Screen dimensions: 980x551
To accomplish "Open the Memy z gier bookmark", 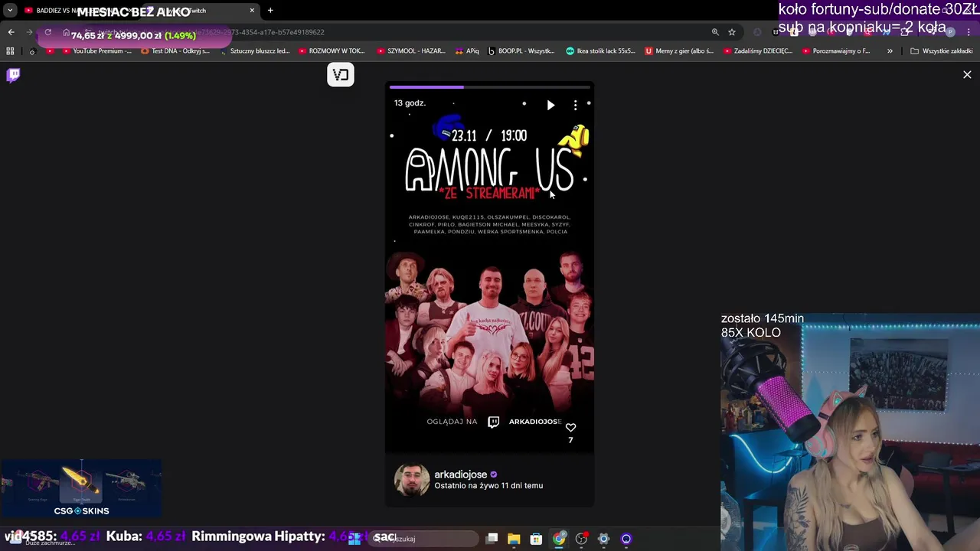I will click(679, 51).
